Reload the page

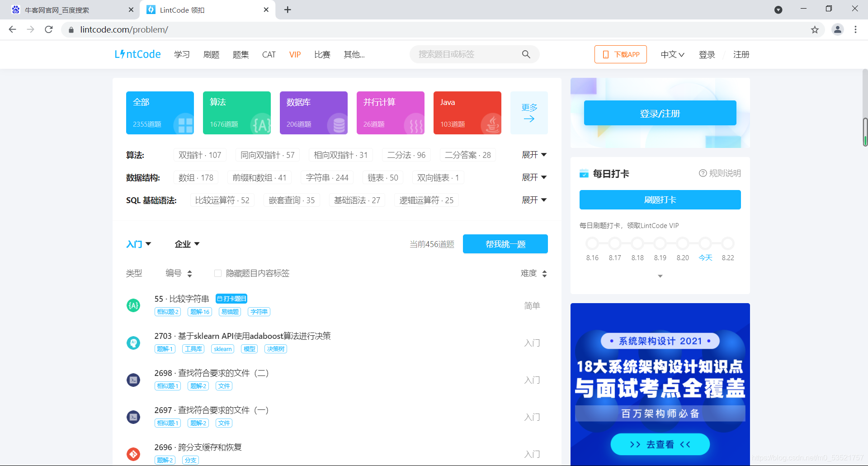[49, 29]
